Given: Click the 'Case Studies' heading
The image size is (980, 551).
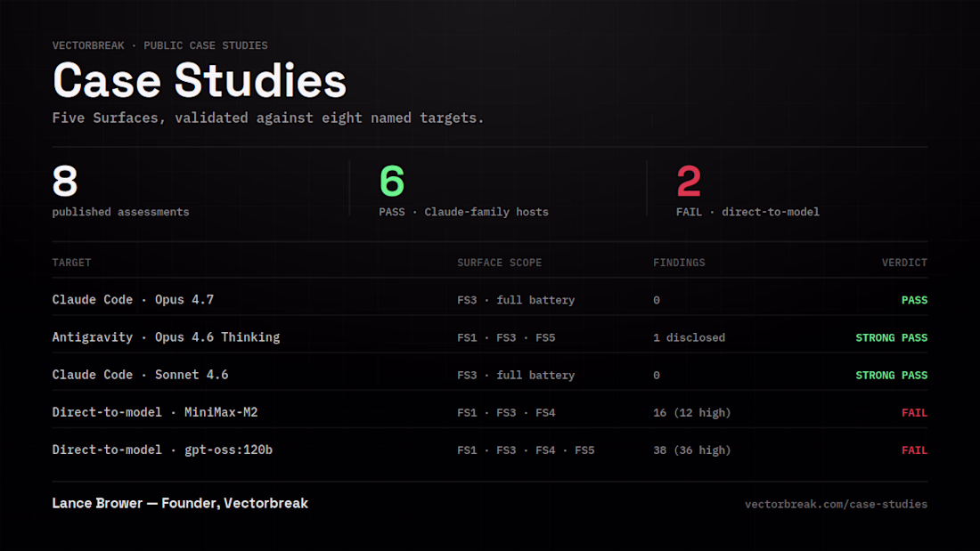Looking at the screenshot, I should (200, 81).
